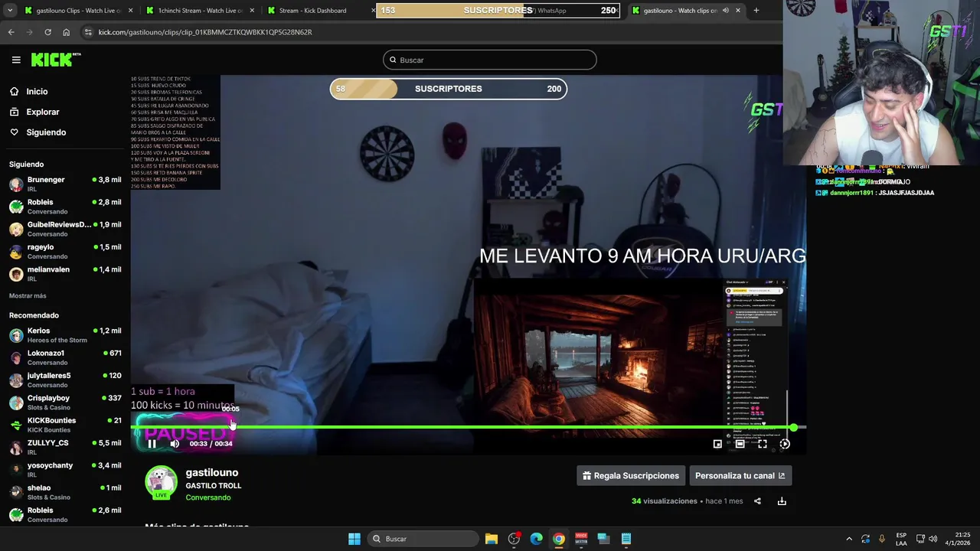Viewport: 980px width, 551px height.
Task: Close the 1chinchi Stream tab
Action: pyautogui.click(x=252, y=11)
